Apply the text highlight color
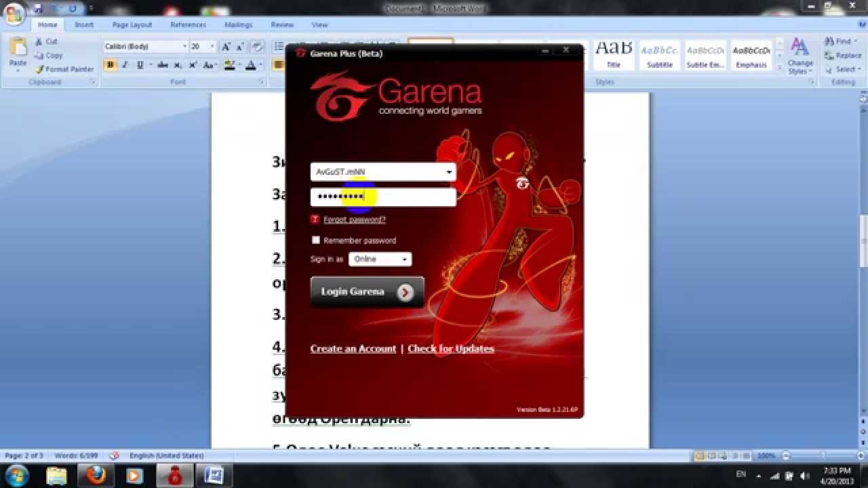This screenshot has width=868, height=488. coord(229,65)
